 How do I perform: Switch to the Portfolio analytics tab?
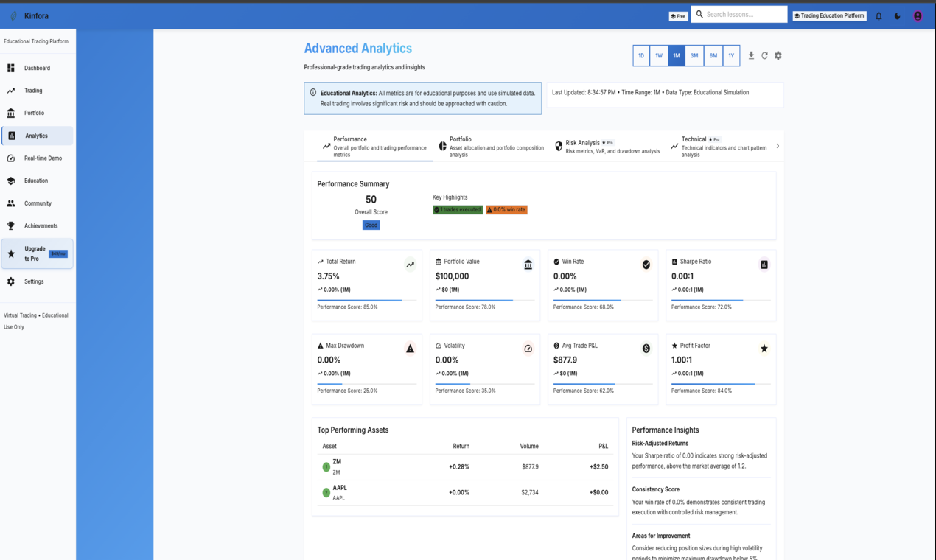tap(492, 147)
